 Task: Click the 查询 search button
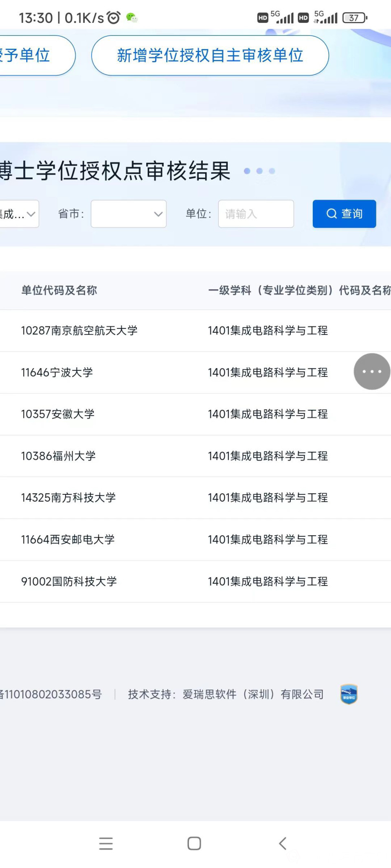point(344,214)
